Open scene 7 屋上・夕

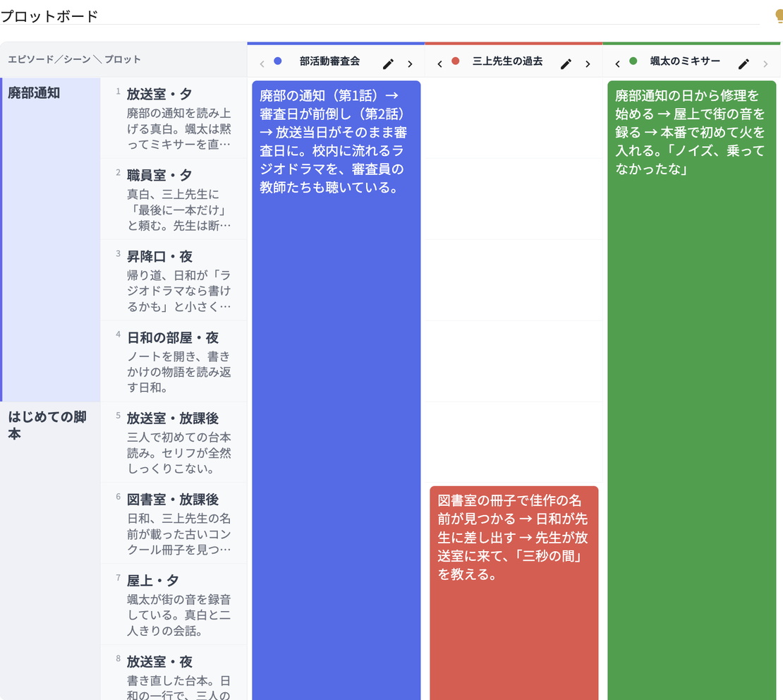174,605
